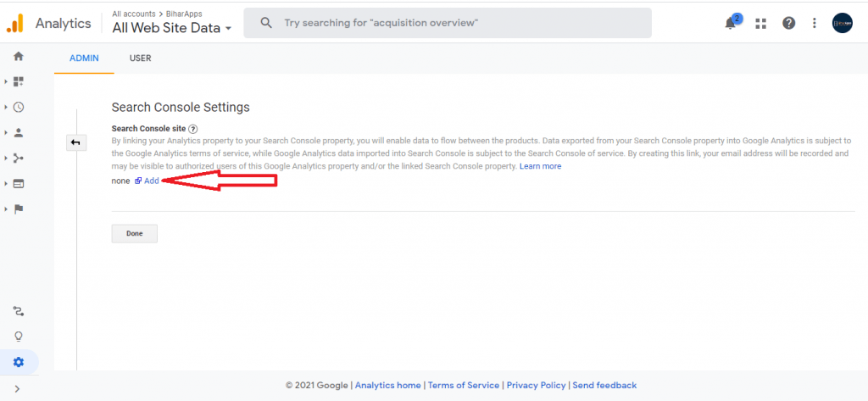Open the Realtime clock icon
The width and height of the screenshot is (868, 401).
pyautogui.click(x=19, y=107)
